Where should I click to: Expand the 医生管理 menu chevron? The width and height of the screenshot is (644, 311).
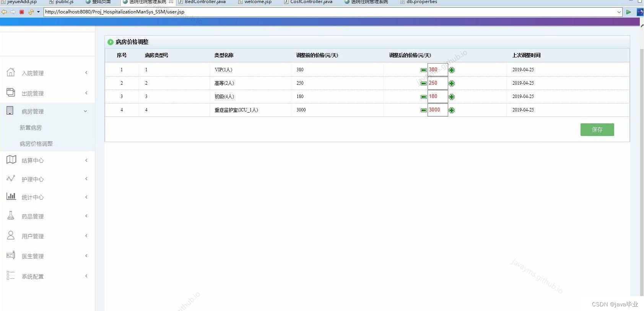(86, 255)
